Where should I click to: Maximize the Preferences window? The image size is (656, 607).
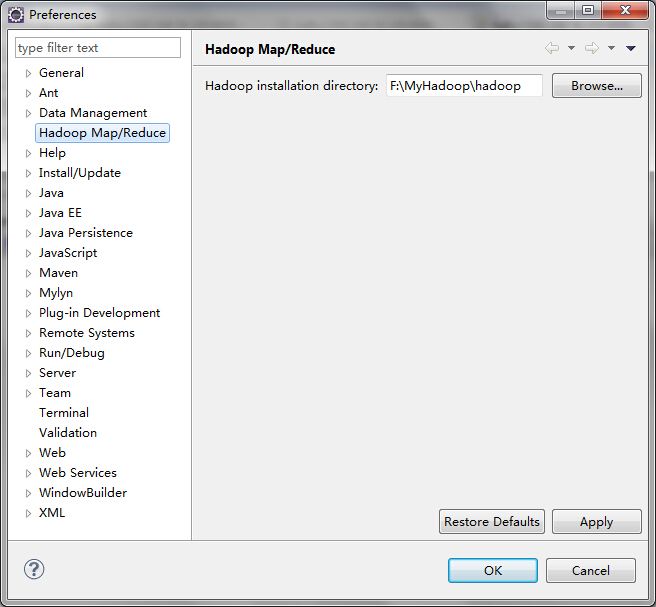tap(588, 10)
